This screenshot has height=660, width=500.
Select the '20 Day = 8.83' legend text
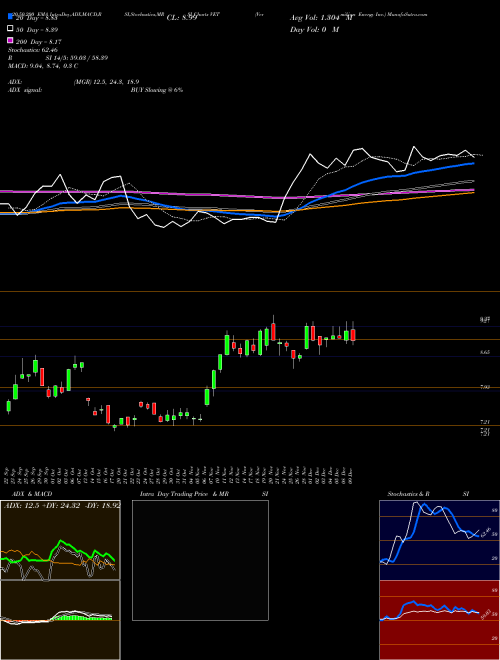37,18
